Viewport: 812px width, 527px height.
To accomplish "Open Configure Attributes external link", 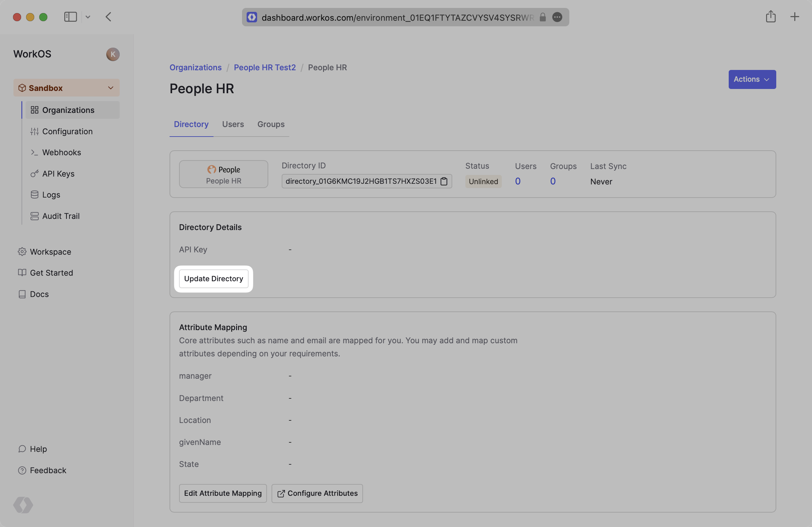I will point(317,493).
